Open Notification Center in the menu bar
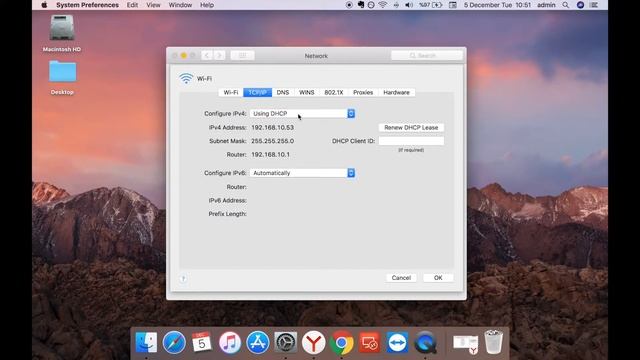Screen dimensions: 640x360 point(594,5)
